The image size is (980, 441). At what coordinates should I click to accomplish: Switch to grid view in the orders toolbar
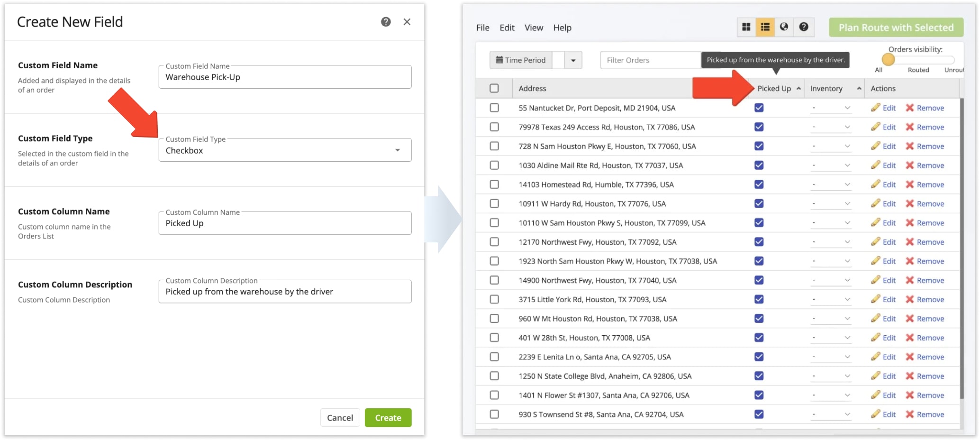tap(746, 27)
